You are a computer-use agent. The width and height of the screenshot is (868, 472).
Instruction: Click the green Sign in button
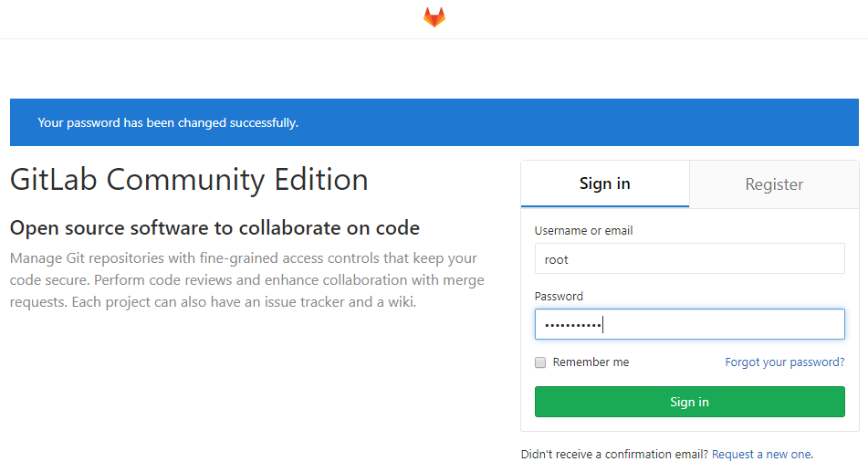[690, 402]
